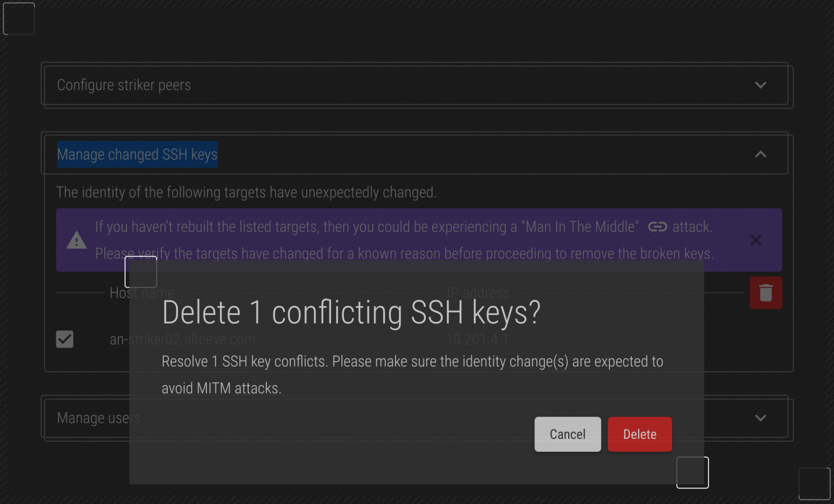Click the square at the dialog's top-left corner
The height and width of the screenshot is (504, 834).
141,272
